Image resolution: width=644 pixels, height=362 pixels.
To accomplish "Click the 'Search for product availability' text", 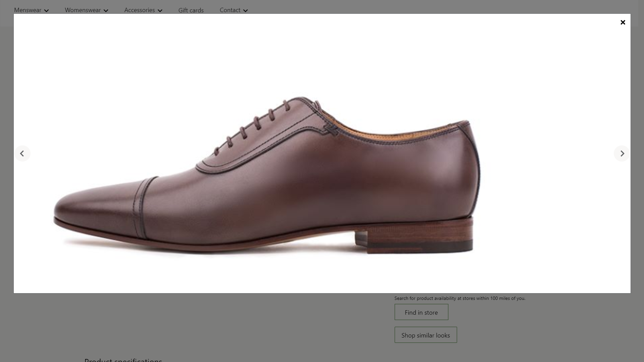I will coord(460,298).
